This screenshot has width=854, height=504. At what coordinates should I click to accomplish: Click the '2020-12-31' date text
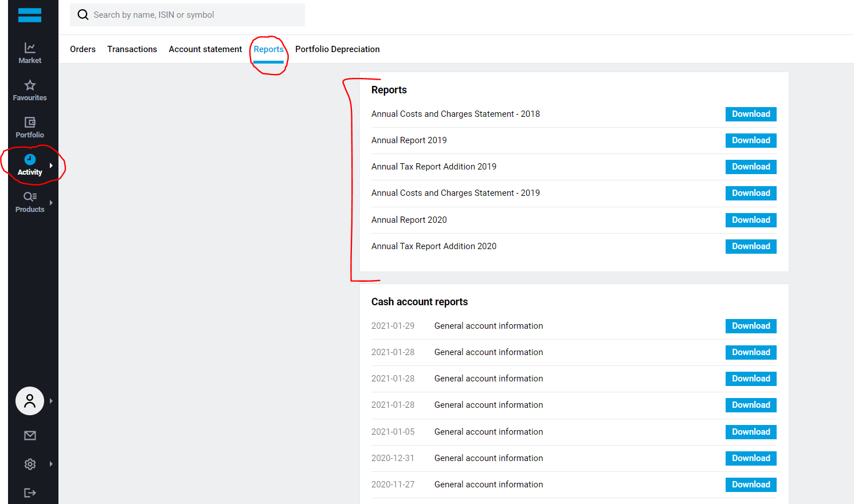393,458
